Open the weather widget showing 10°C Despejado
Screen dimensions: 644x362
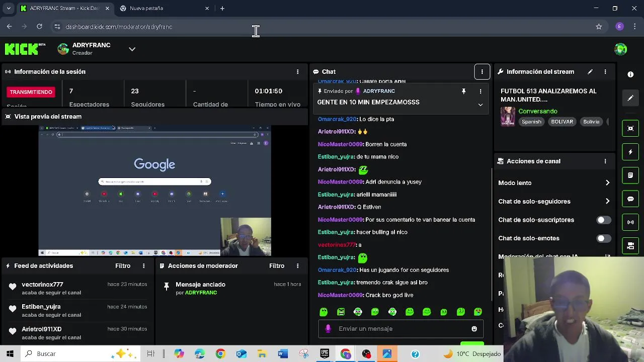point(471,354)
